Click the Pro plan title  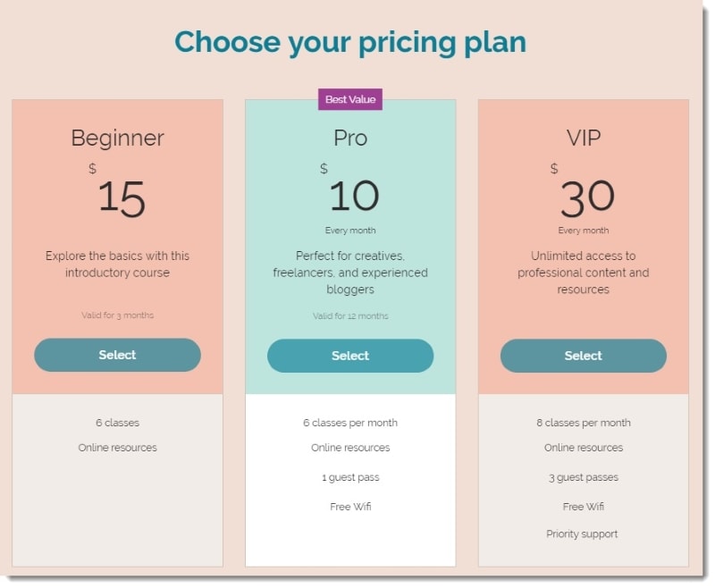coord(350,139)
